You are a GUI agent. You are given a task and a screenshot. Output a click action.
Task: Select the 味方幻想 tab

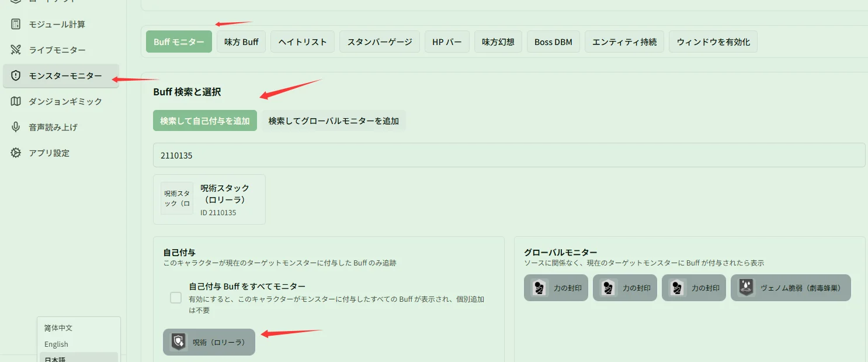click(x=498, y=42)
